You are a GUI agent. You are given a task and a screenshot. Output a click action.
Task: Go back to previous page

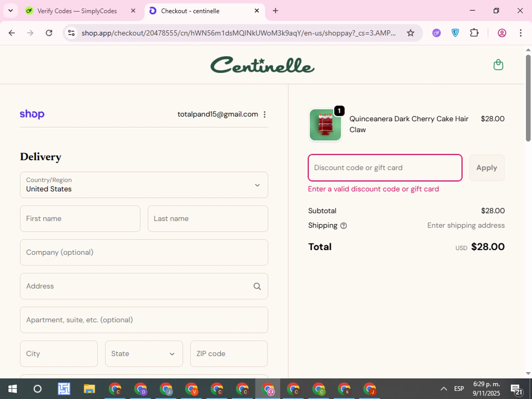pos(12,33)
